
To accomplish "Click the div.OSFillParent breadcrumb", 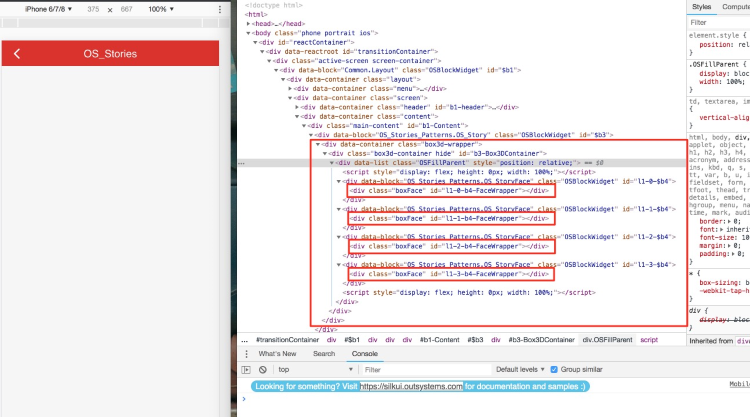I will [x=608, y=340].
